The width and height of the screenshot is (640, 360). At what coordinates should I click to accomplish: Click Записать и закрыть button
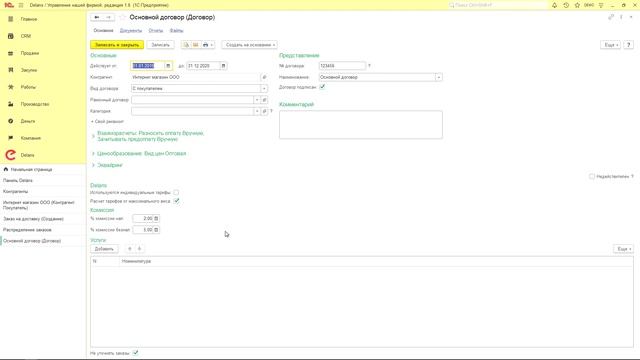coord(117,45)
